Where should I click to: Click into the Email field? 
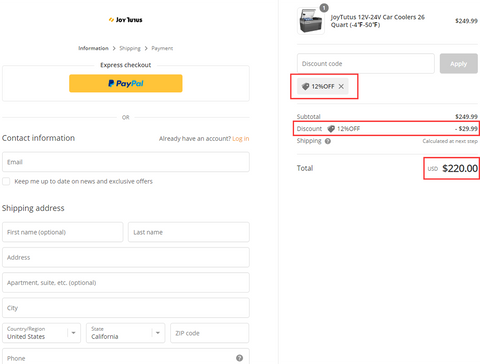126,162
